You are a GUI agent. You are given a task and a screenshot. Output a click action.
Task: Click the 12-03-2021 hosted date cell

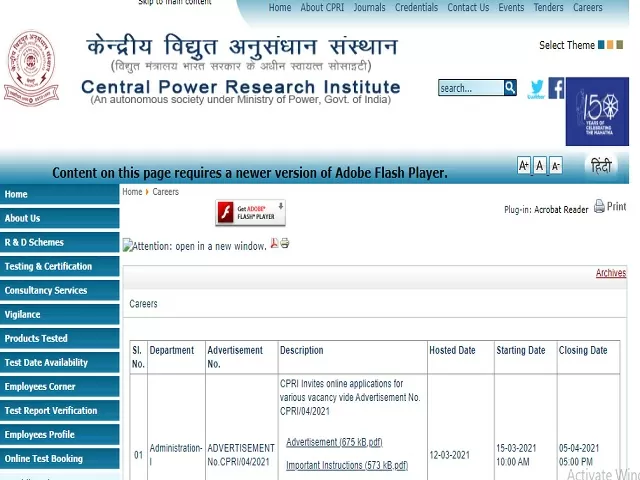[x=449, y=455]
